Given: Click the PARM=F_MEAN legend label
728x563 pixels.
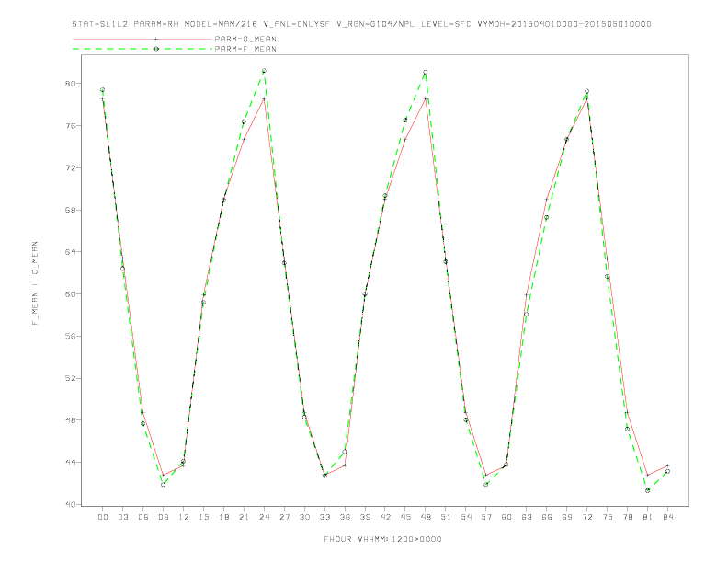Looking at the screenshot, I should tap(245, 49).
